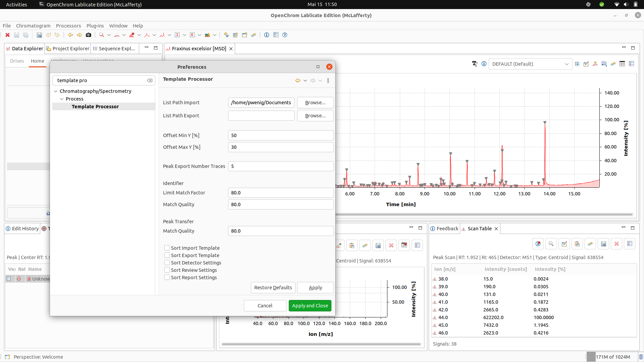Click the Restore Defaults button

[273, 287]
